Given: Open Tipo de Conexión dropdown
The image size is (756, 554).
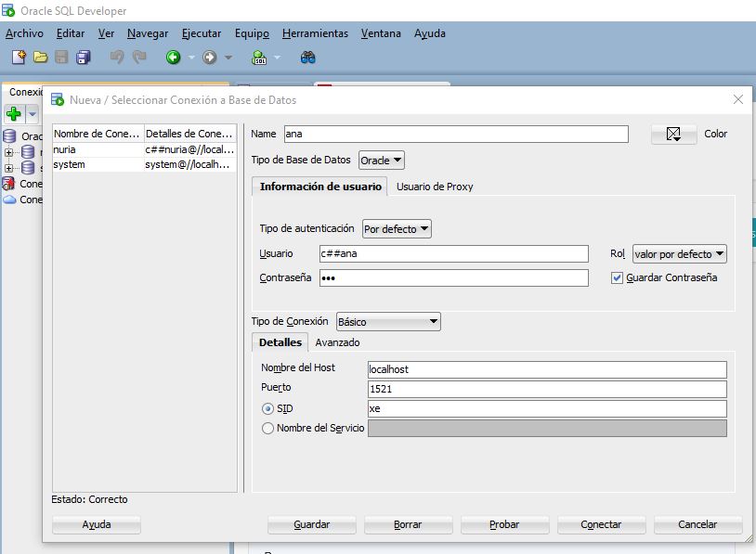Looking at the screenshot, I should tap(388, 321).
